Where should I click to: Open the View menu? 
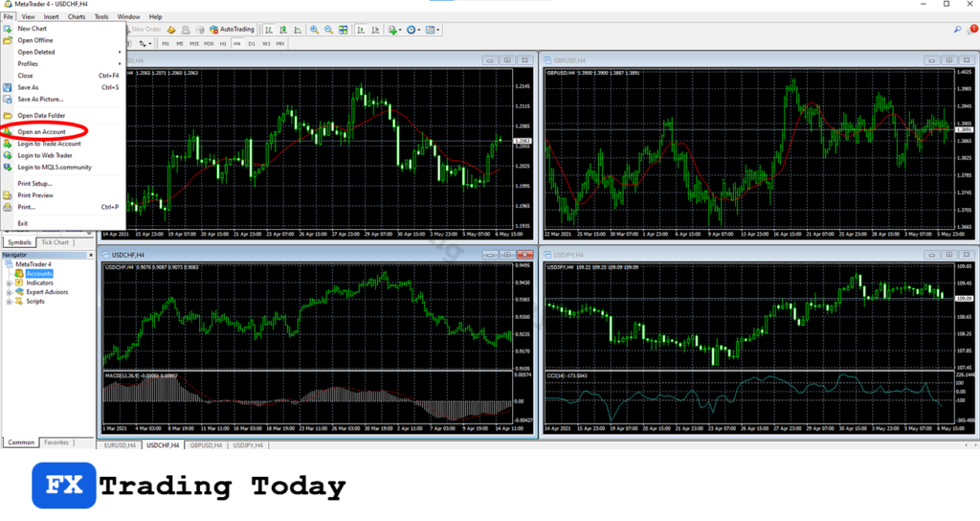click(x=28, y=17)
